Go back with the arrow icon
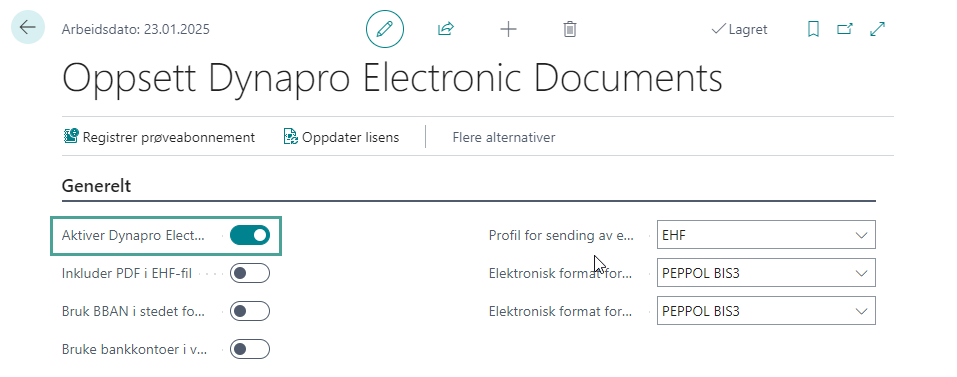This screenshot has height=377, width=957. (x=27, y=27)
